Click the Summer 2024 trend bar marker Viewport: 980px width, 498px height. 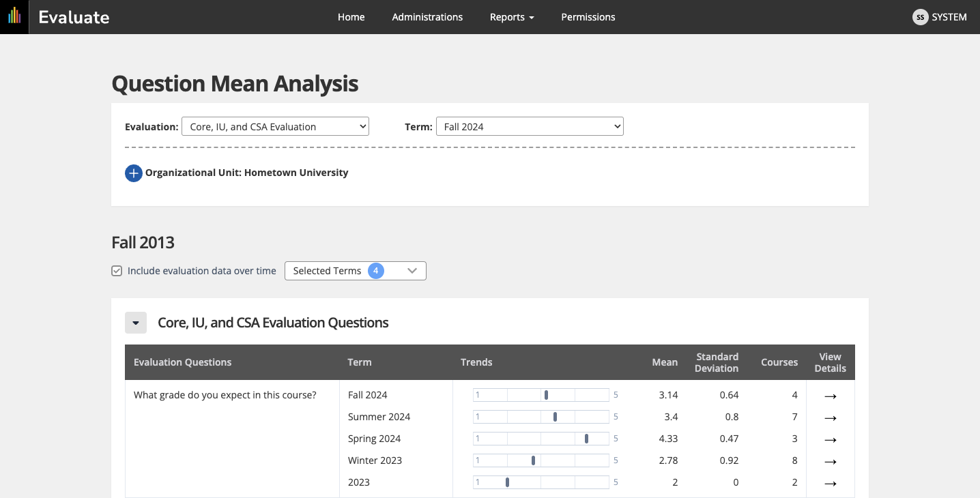(x=555, y=417)
